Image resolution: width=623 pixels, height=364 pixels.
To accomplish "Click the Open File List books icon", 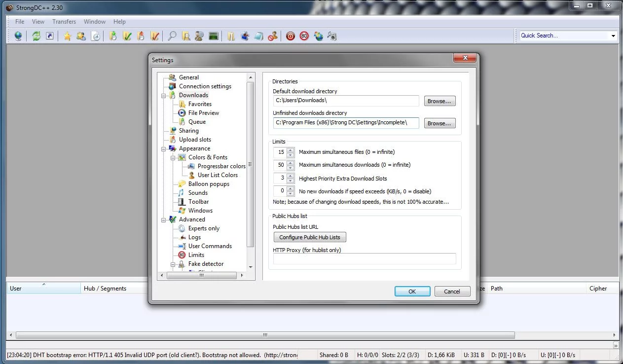I will tap(231, 36).
